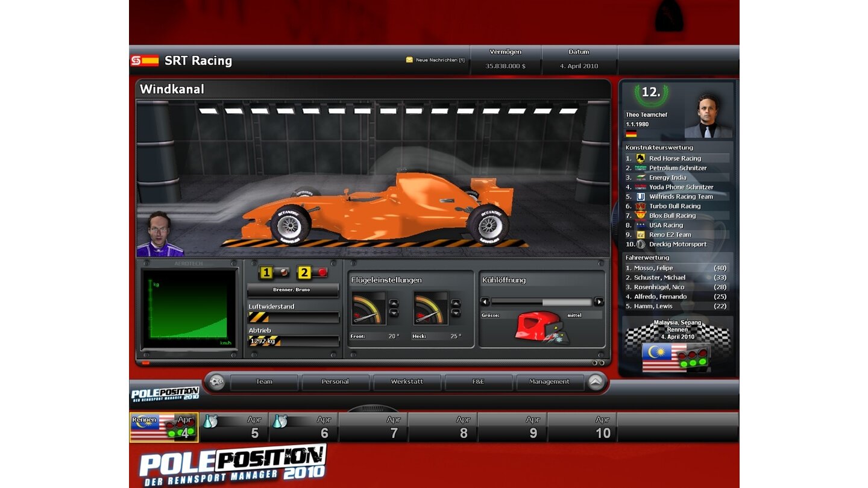Click the green downforce graph screen

tap(189, 309)
